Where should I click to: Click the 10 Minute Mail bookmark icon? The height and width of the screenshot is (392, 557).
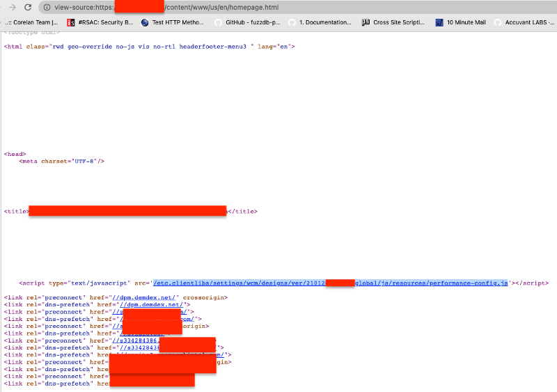(x=439, y=22)
